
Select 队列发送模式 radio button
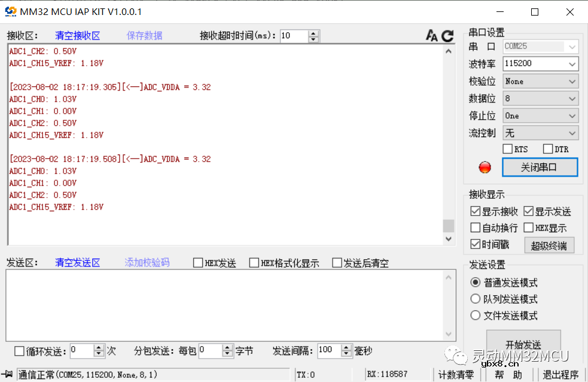click(476, 299)
